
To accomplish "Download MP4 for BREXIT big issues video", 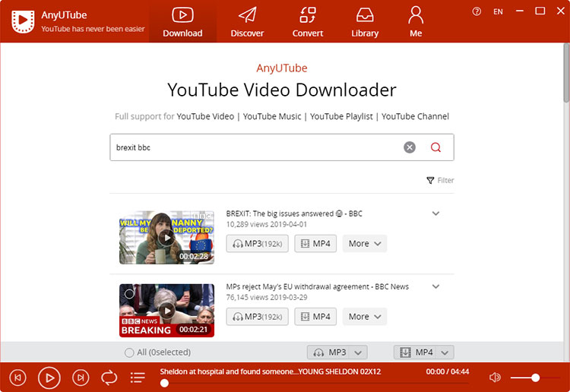I will 315,243.
